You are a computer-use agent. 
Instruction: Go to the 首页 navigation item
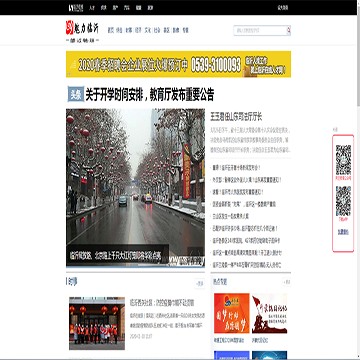click(111, 30)
